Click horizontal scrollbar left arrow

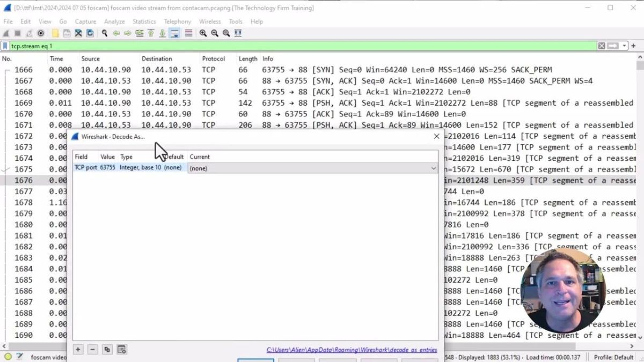click(4, 346)
